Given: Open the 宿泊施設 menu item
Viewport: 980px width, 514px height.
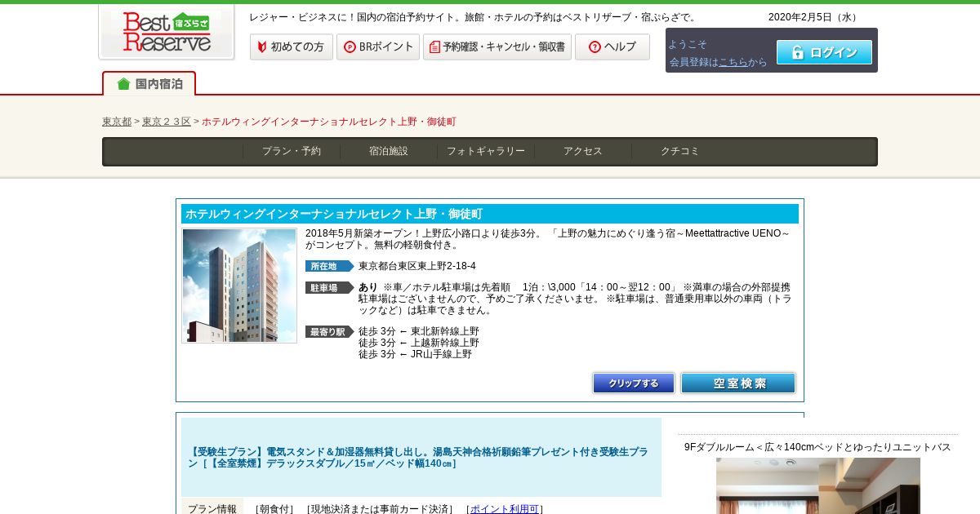Looking at the screenshot, I should 389,151.
